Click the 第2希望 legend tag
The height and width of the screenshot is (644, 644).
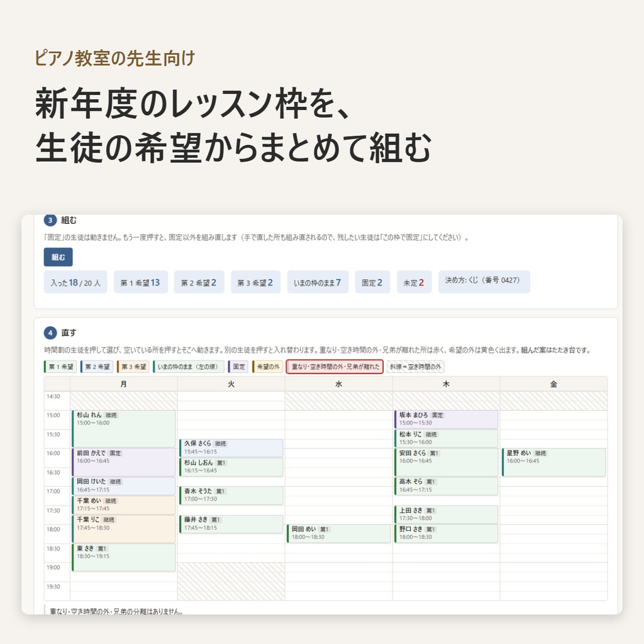97,367
